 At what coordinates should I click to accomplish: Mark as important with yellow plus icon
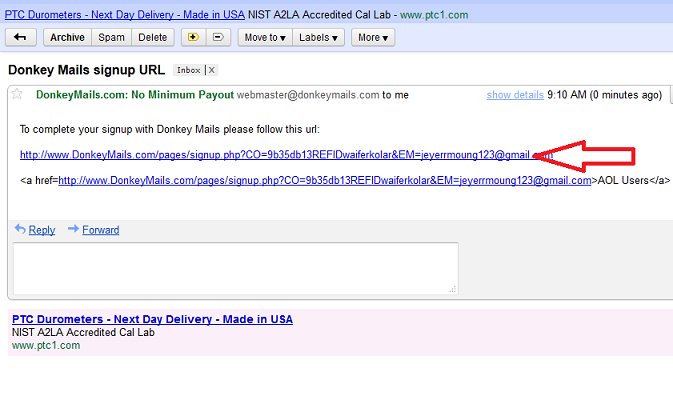194,37
